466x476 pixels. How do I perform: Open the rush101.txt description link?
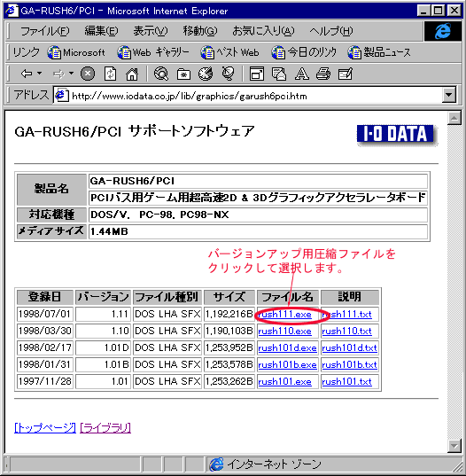[x=346, y=381]
